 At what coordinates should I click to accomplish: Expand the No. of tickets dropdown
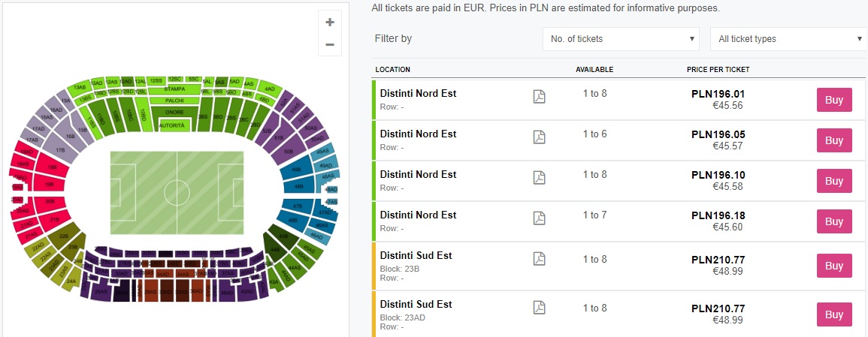[623, 39]
